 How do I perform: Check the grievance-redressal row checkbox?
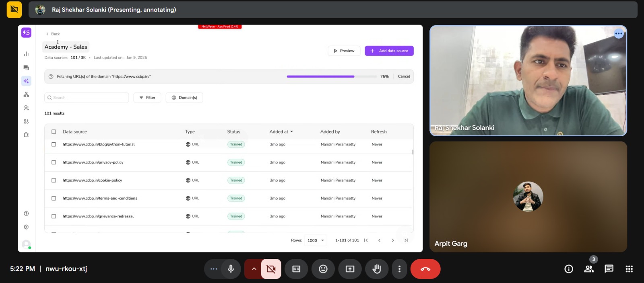(54, 216)
